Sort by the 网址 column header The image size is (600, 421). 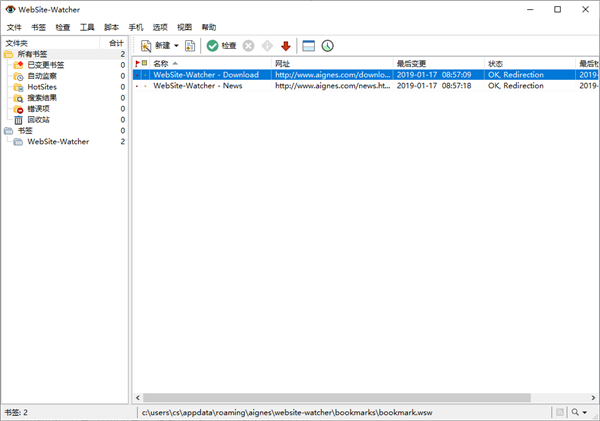[332, 64]
